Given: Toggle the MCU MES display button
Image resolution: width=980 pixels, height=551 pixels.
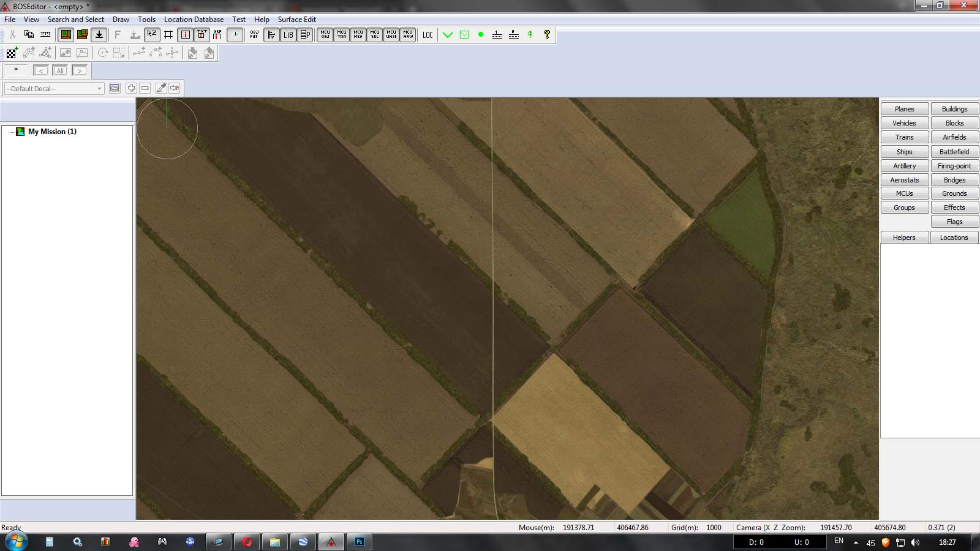Looking at the screenshot, I should click(358, 35).
